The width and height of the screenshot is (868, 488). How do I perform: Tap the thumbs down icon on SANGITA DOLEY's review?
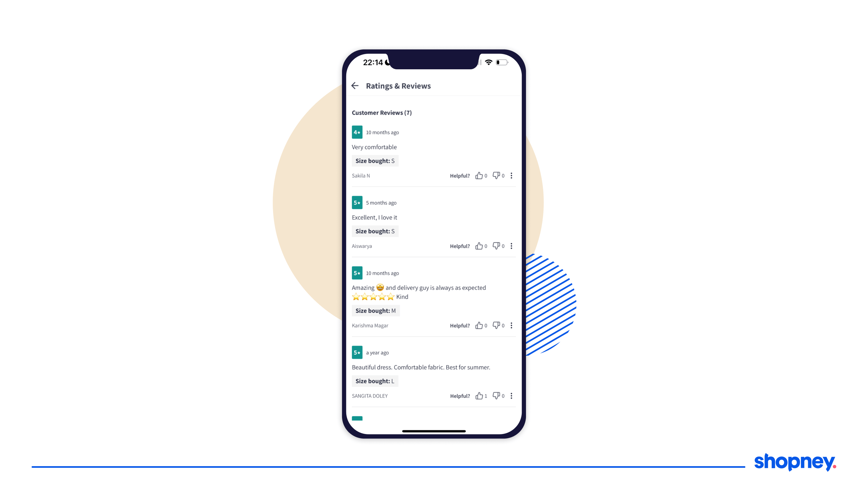[x=496, y=396]
